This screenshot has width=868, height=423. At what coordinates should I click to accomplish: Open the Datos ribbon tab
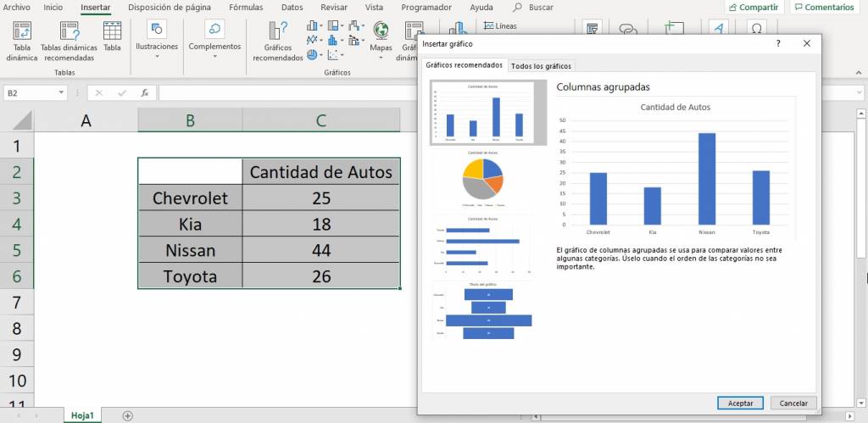pyautogui.click(x=292, y=8)
